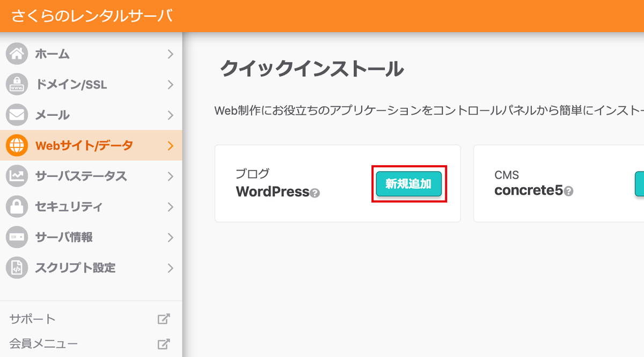Open the サーバステータス menu item
Screen dimensions: 644x357
point(91,176)
